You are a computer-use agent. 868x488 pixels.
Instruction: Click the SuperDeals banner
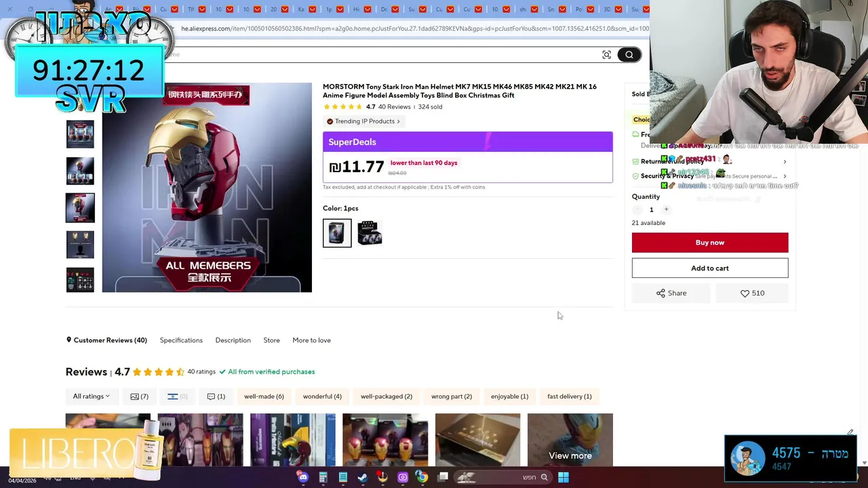pos(468,142)
